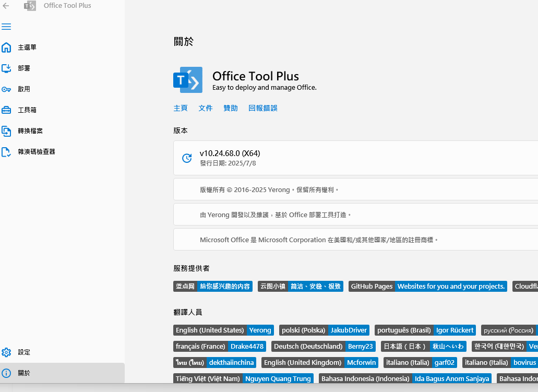Open the 主選單 home icon
Image resolution: width=538 pixels, height=392 pixels.
point(6,47)
